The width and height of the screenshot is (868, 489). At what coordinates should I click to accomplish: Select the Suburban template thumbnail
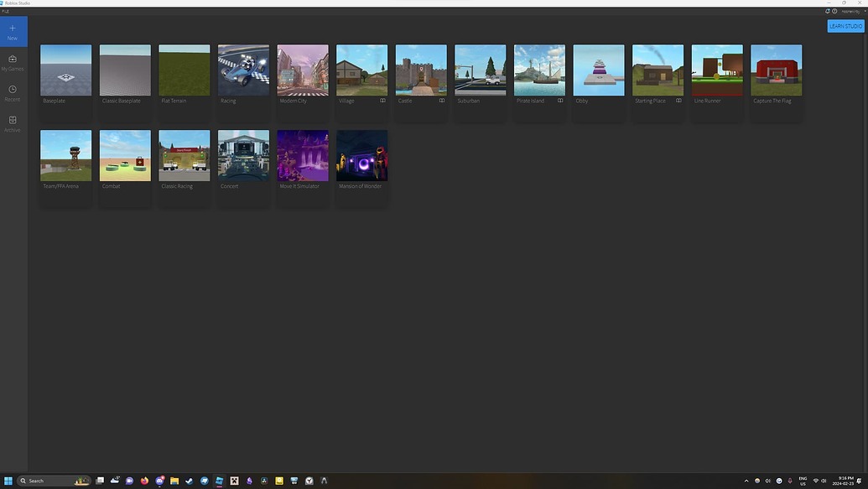point(481,70)
